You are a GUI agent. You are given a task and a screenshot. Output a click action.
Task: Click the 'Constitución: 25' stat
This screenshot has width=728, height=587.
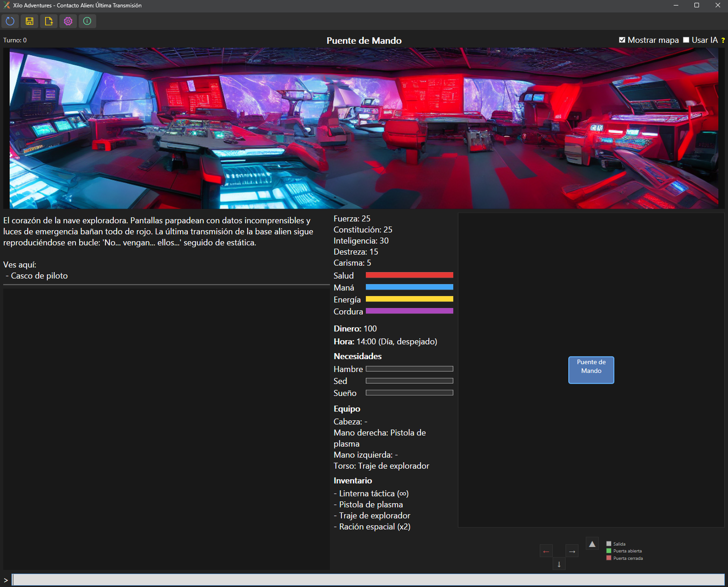(363, 230)
